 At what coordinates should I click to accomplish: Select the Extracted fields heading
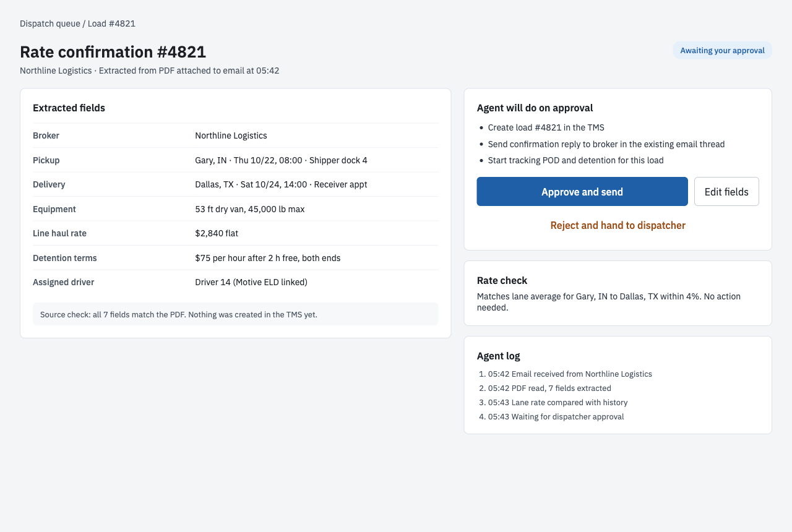[x=69, y=108]
